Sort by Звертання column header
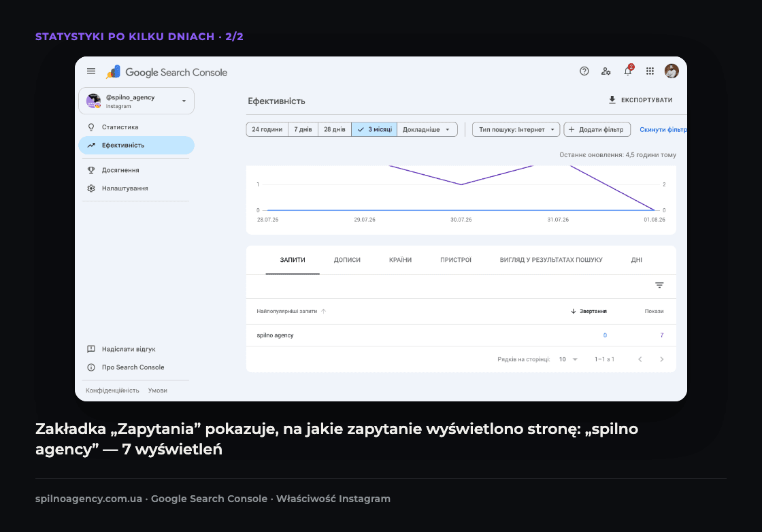The image size is (762, 532). pos(589,311)
